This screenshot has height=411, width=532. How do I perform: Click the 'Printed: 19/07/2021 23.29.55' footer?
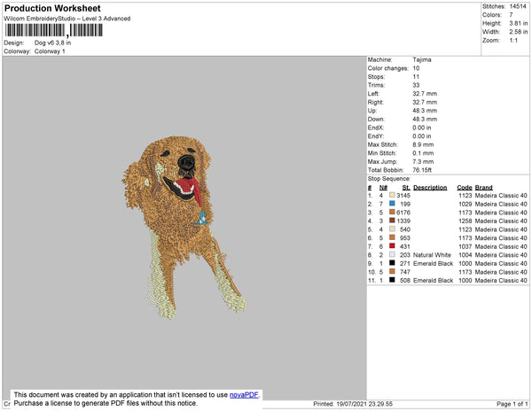(353, 404)
